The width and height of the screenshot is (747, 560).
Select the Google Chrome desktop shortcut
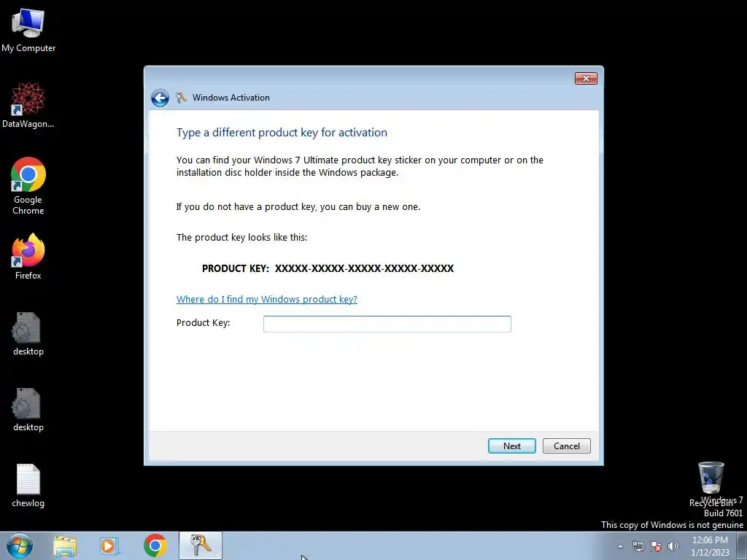click(x=28, y=186)
